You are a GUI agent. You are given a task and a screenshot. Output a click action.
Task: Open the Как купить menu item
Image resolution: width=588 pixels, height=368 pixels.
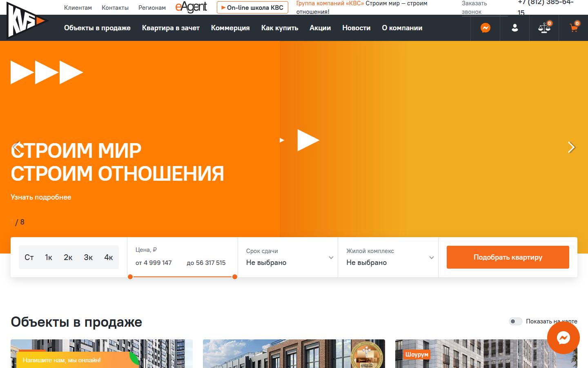(x=280, y=28)
